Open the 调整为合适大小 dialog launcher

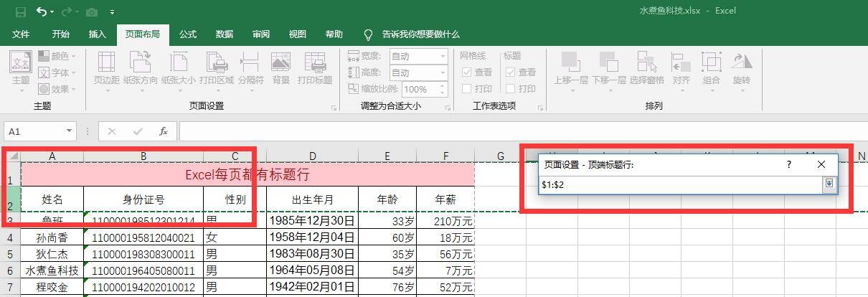(448, 108)
